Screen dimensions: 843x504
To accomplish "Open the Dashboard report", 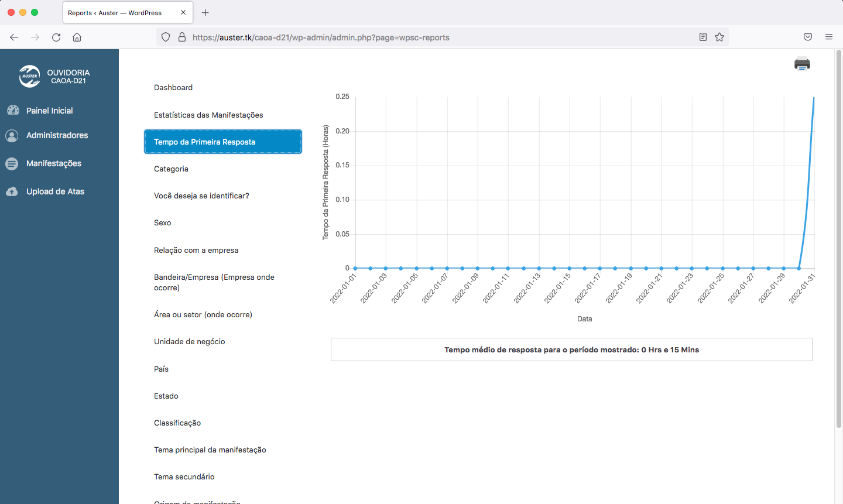I will tap(173, 87).
